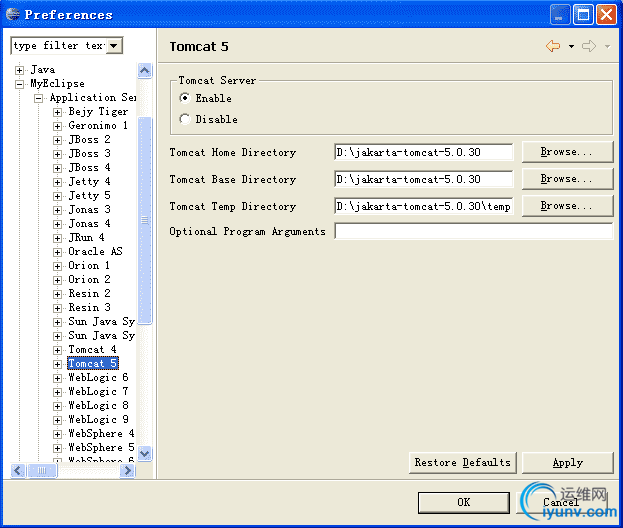Select Tomcat 4 in the tree
Viewport: 623px width, 528px height.
92,349
